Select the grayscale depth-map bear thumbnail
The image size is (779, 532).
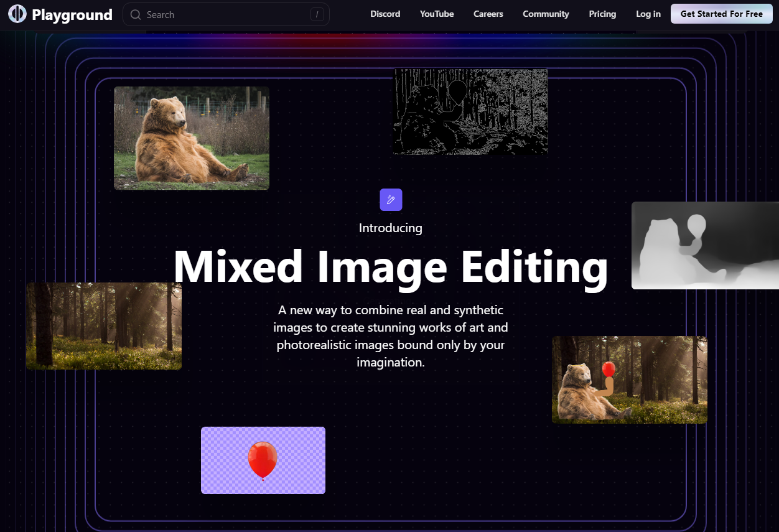click(x=705, y=246)
